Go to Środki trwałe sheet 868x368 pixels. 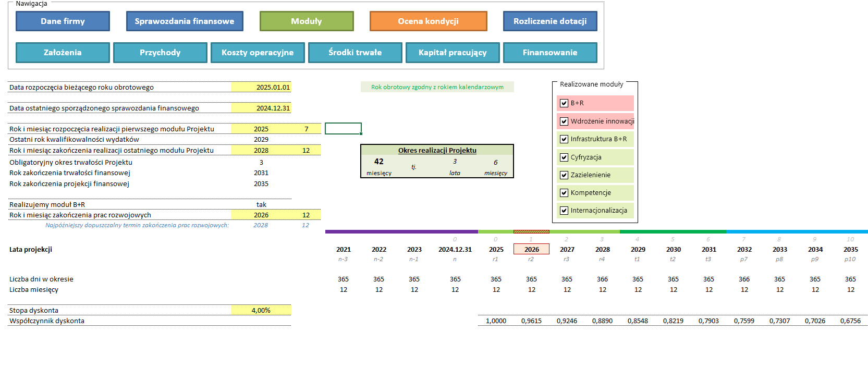tap(355, 53)
